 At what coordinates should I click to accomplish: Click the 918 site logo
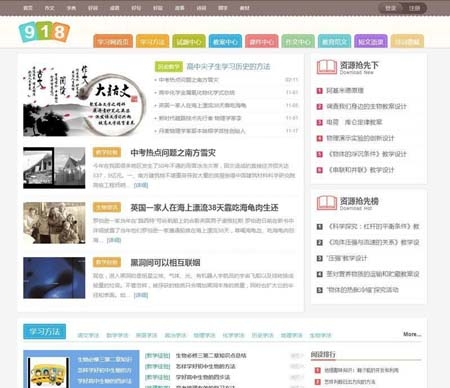pyautogui.click(x=44, y=32)
